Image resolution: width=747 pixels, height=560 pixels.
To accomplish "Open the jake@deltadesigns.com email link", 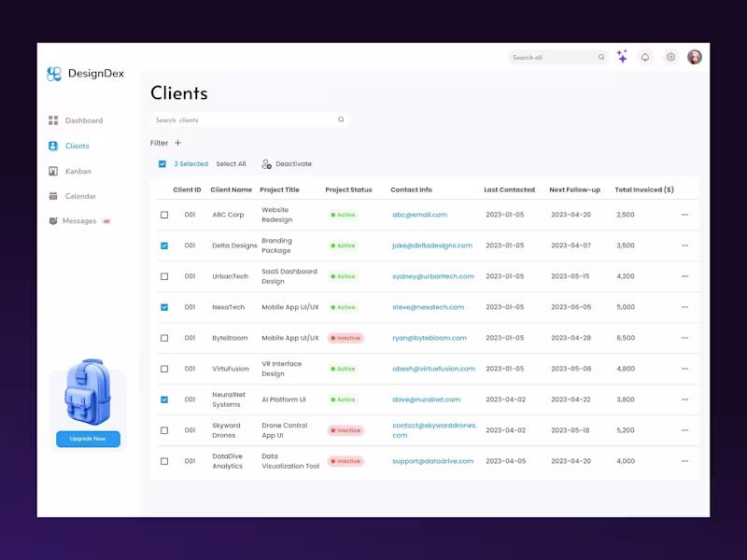I will coord(430,245).
